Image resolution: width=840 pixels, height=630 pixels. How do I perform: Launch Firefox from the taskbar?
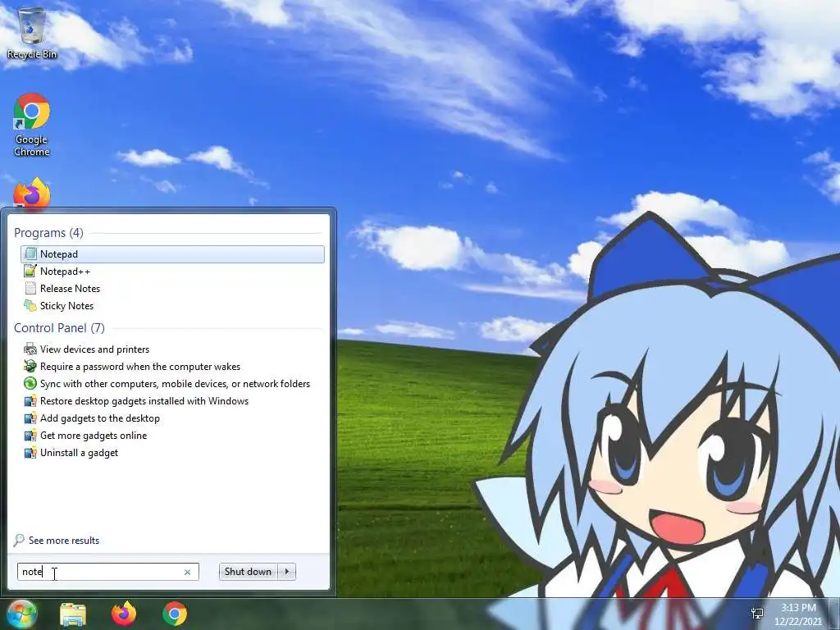tap(124, 614)
